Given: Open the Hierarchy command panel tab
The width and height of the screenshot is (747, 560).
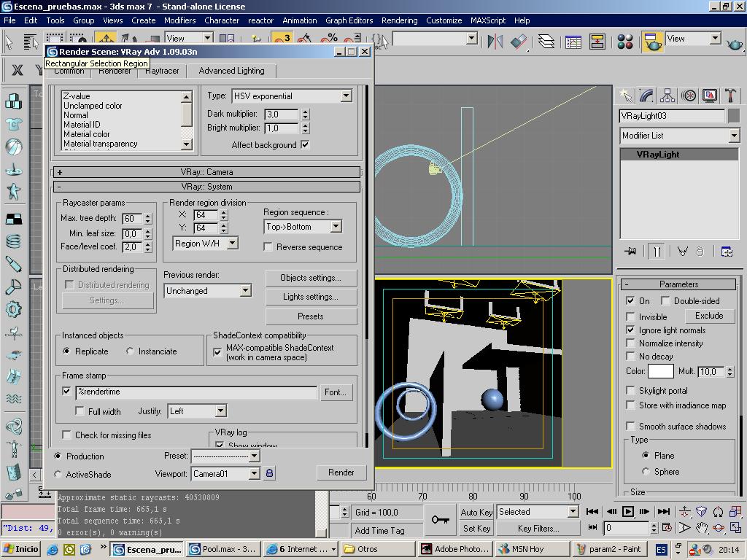Looking at the screenshot, I should point(667,96).
